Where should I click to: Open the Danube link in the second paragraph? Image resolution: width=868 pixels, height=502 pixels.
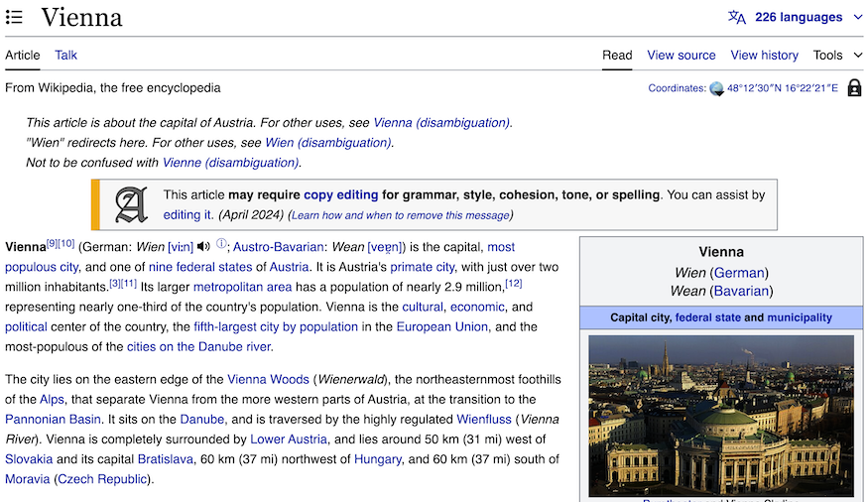(x=202, y=419)
